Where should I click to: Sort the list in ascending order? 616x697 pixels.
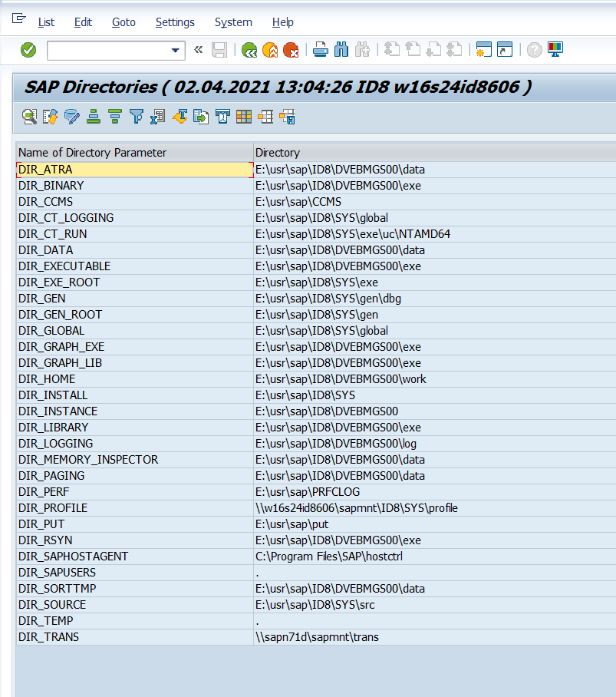(x=94, y=117)
